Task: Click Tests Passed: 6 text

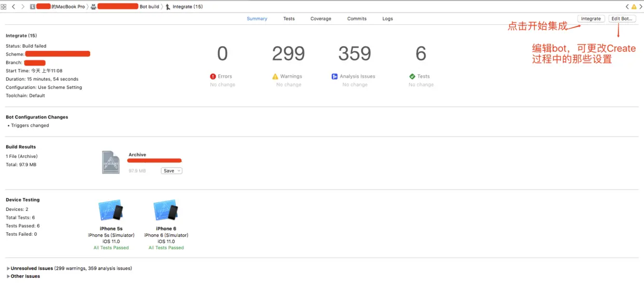Action: point(23,226)
